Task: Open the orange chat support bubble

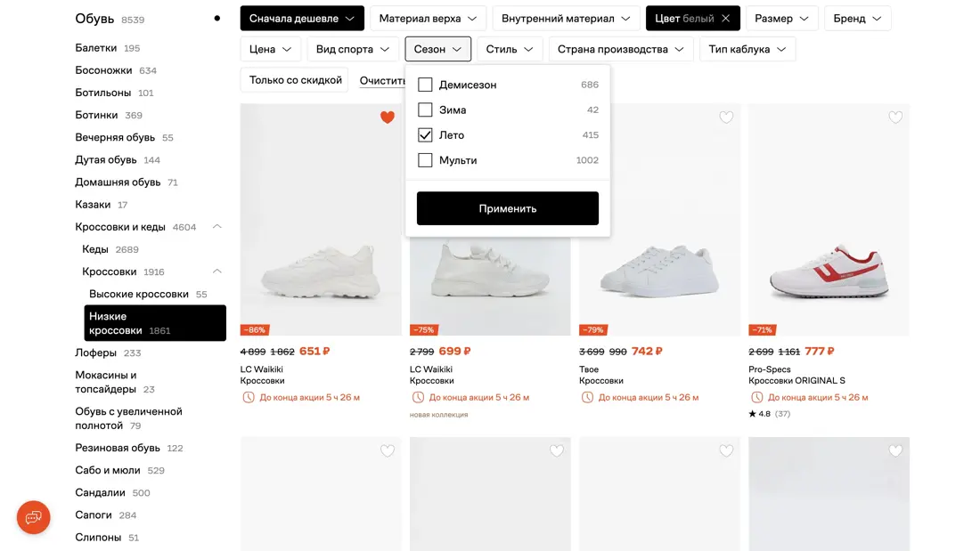Action: (x=34, y=517)
